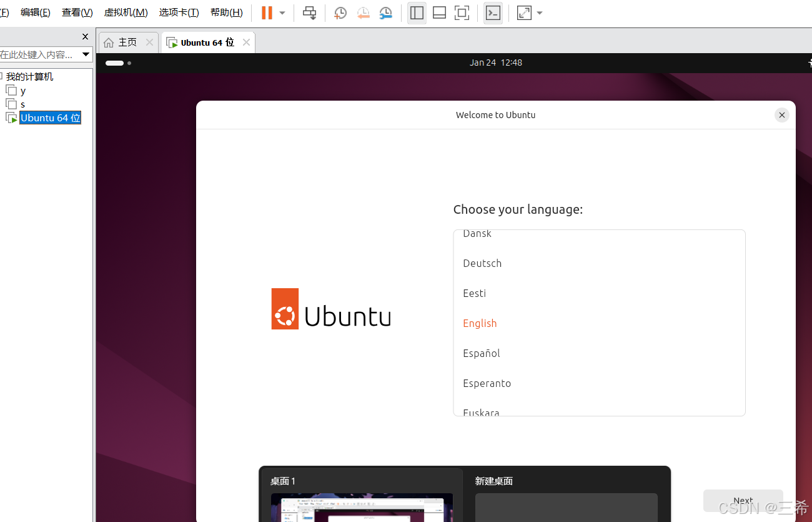Screen dimensions: 812x522
Task: Select Deutsch in the language list
Action: tap(482, 263)
